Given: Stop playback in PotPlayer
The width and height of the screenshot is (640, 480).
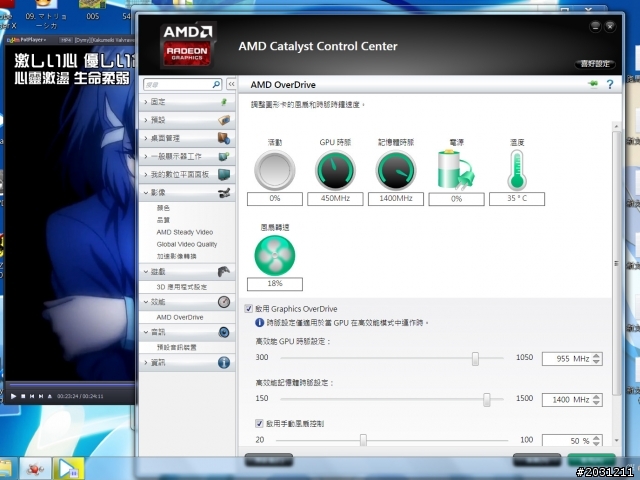Looking at the screenshot, I should pyautogui.click(x=23, y=396).
